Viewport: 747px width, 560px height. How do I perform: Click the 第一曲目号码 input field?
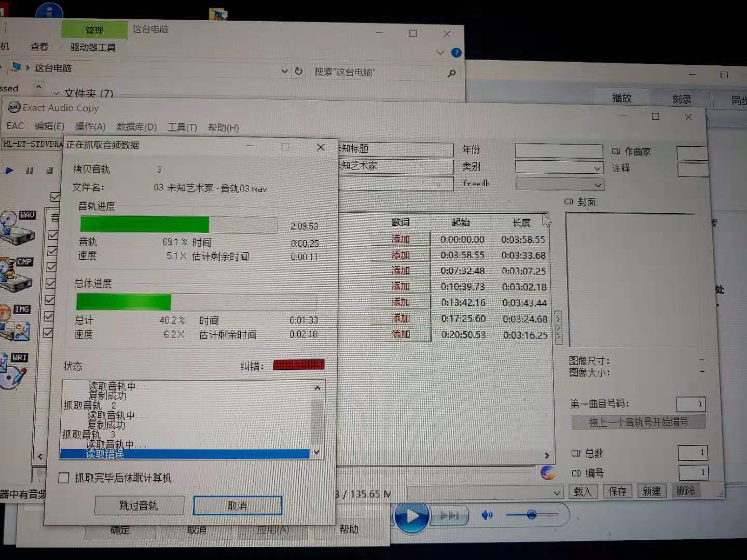[x=691, y=404]
